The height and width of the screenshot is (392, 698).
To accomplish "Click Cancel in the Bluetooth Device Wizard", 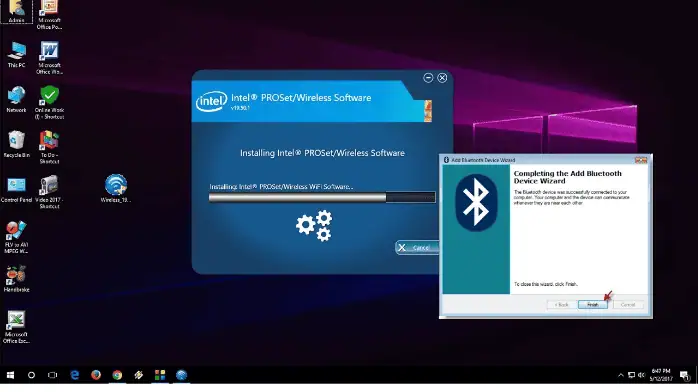I will 628,305.
